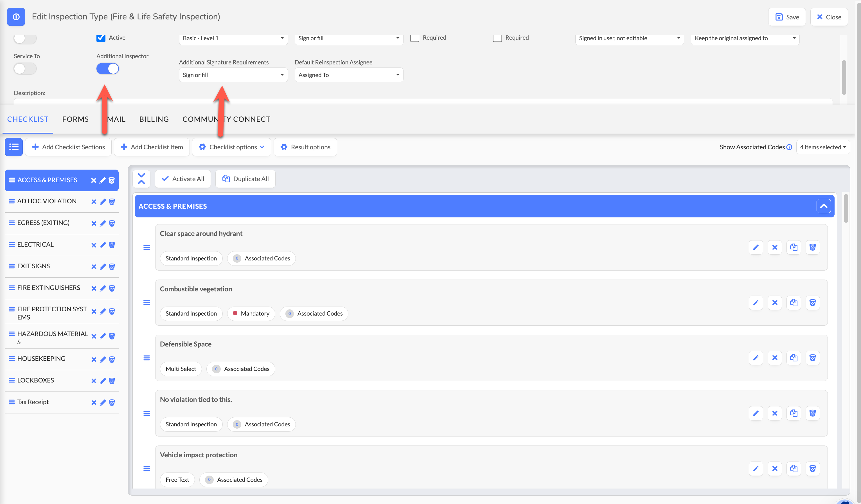Open the BILLING tab
This screenshot has width=861, height=504.
click(x=154, y=119)
